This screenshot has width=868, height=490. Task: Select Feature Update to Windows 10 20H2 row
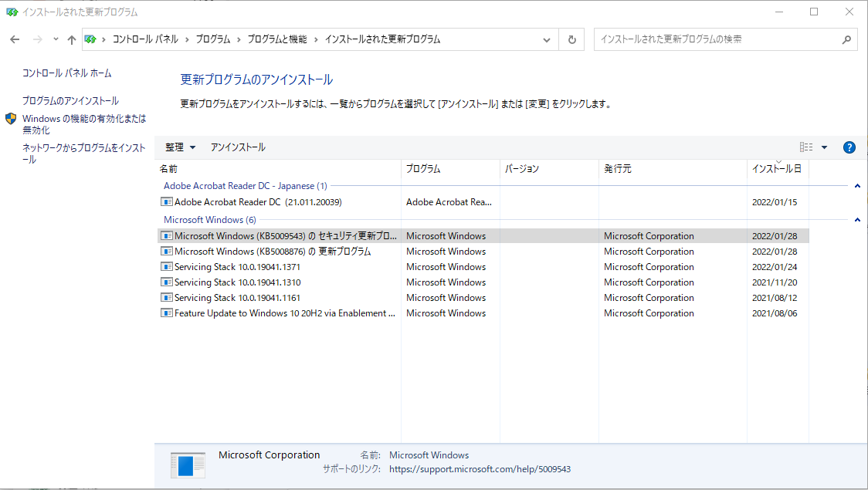click(483, 313)
